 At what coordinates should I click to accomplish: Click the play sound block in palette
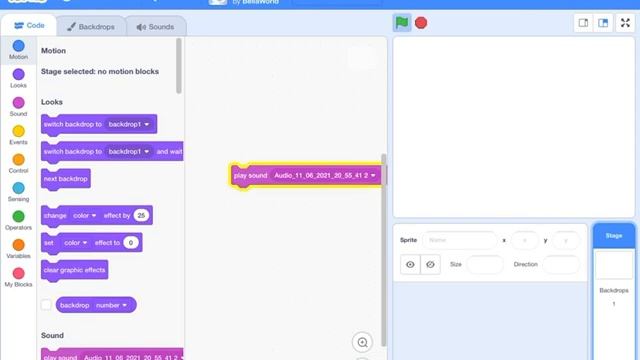click(112, 354)
